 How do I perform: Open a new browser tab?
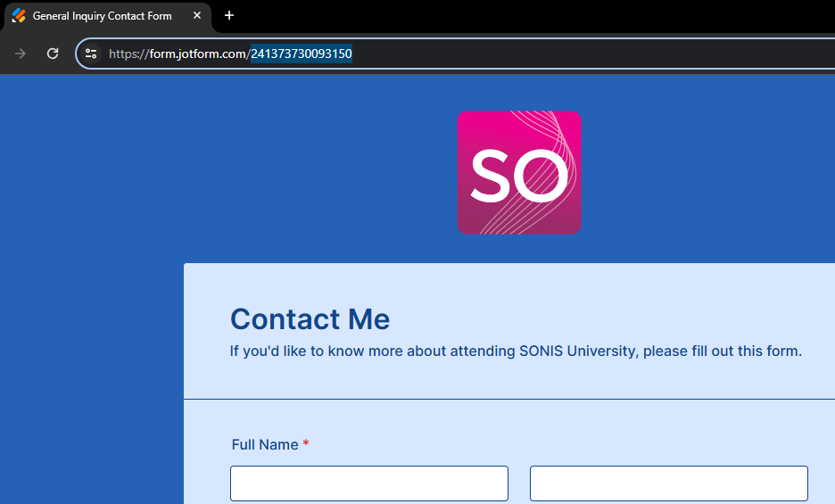tap(229, 15)
